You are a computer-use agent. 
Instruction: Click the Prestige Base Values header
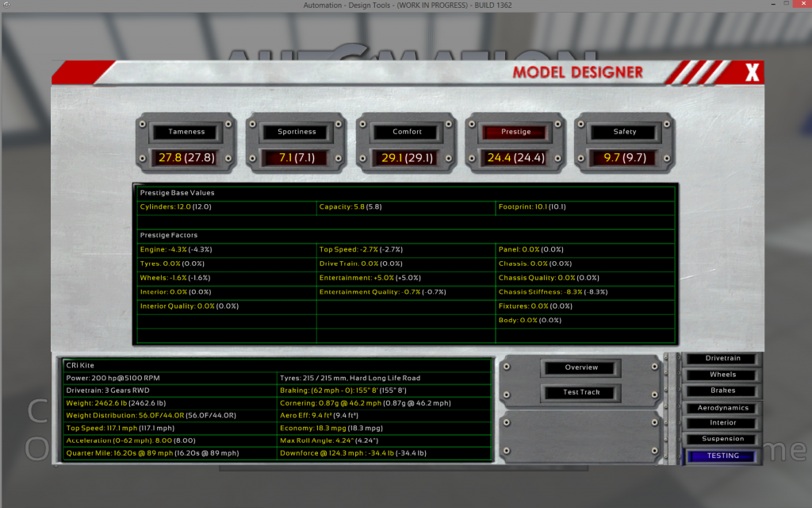point(177,193)
